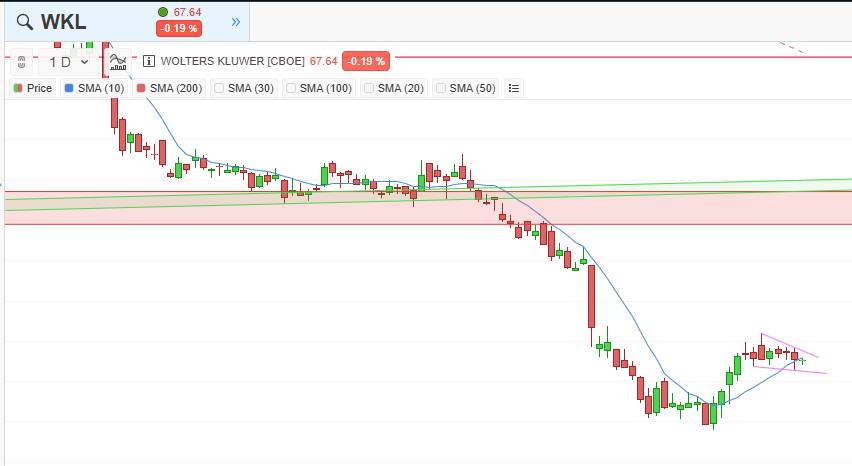Enable SMA (100) checkbox
Screen dimensions: 852x466
point(291,88)
